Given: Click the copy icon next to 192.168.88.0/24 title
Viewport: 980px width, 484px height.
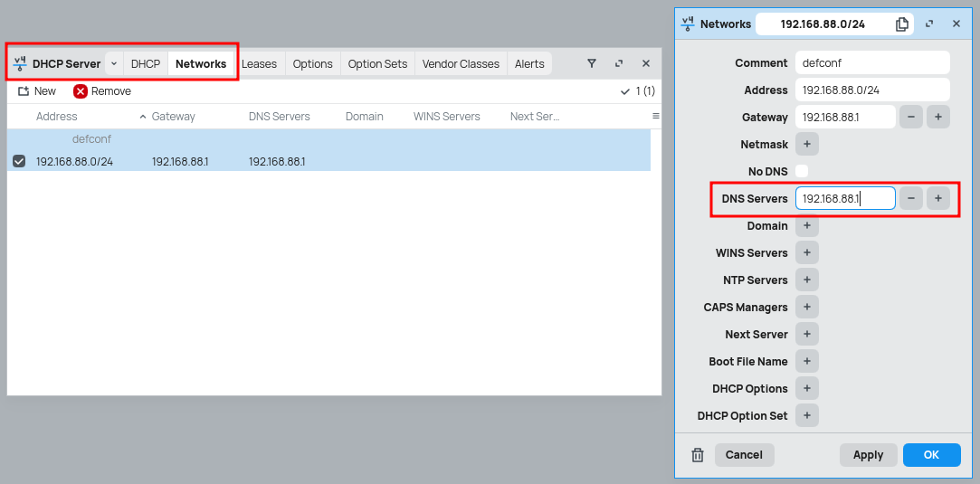Looking at the screenshot, I should [901, 24].
